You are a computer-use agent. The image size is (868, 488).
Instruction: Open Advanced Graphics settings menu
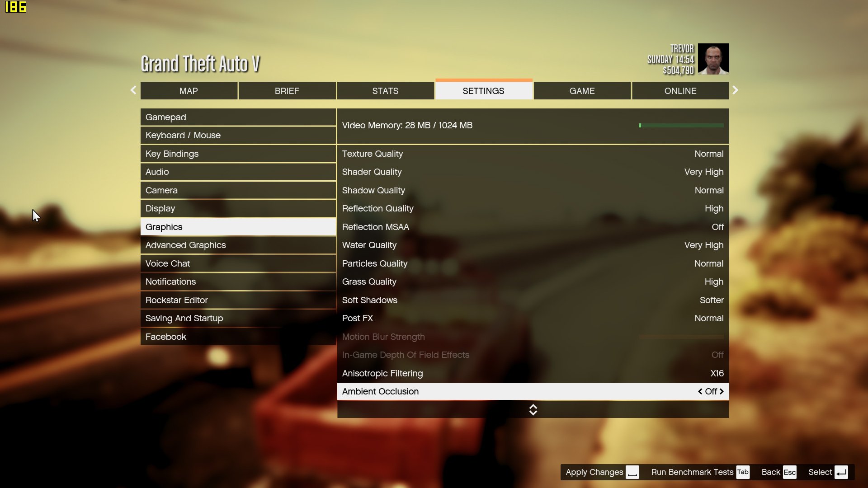point(185,245)
